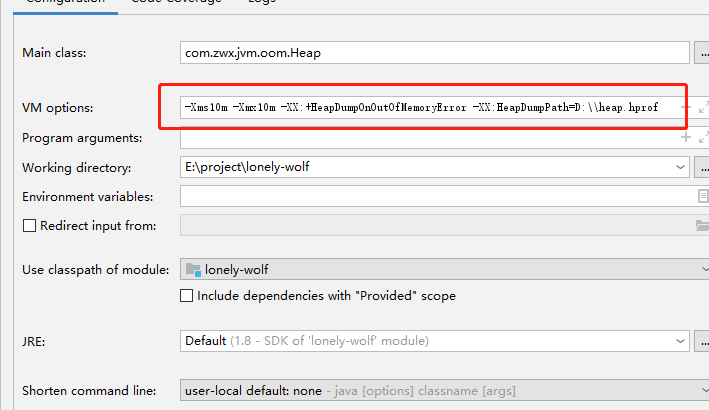Insert macro in Program arguments plus icon
The width and height of the screenshot is (709, 410).
click(685, 137)
